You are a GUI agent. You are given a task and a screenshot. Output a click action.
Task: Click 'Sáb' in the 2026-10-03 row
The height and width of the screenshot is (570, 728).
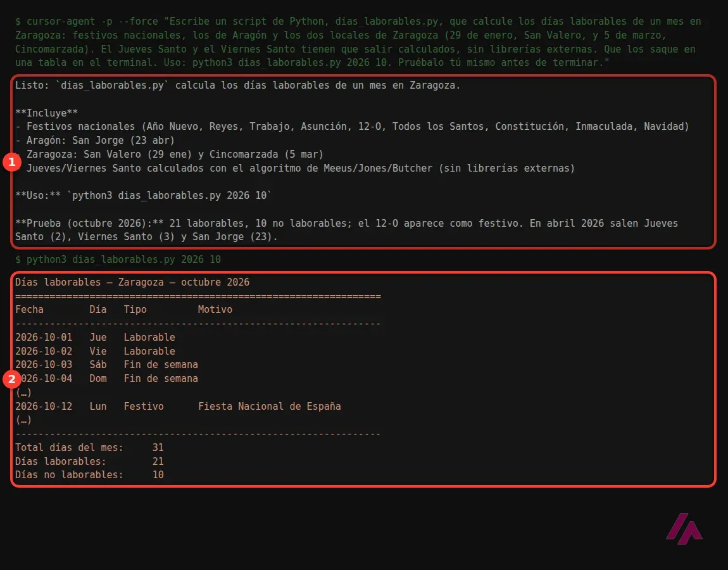98,365
